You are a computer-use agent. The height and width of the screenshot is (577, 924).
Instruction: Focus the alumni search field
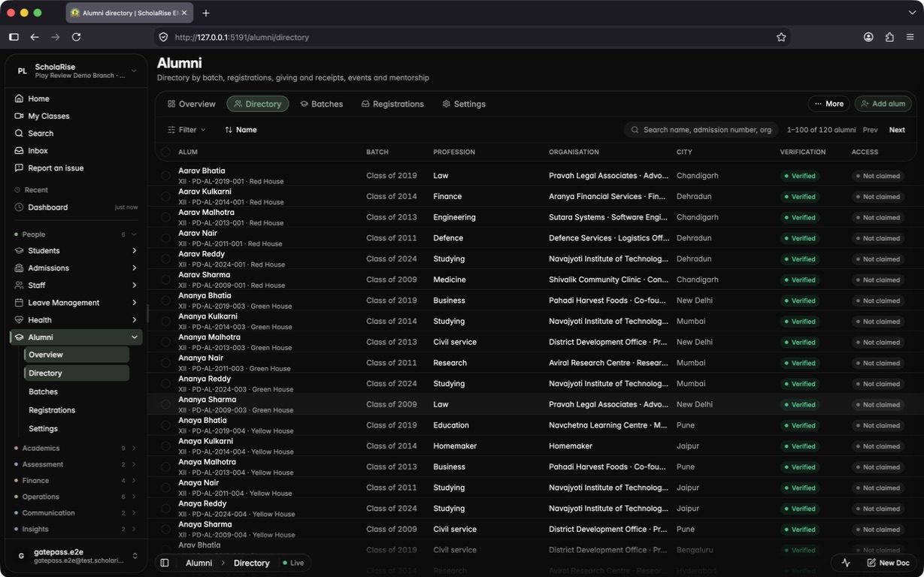701,130
